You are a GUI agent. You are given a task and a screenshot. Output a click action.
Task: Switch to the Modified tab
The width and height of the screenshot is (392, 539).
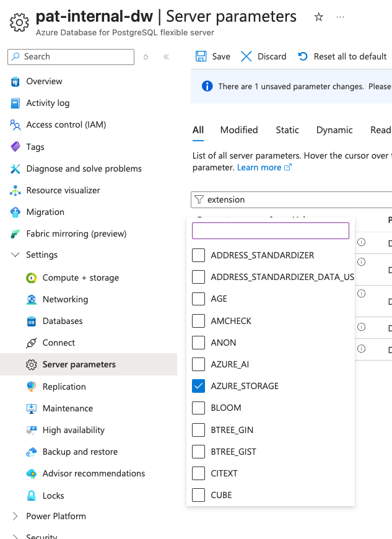pyautogui.click(x=239, y=130)
